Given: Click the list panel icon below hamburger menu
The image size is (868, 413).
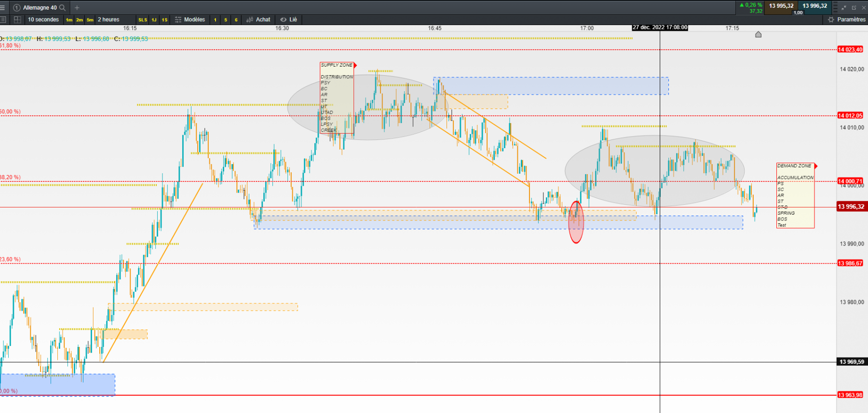Looking at the screenshot, I should pos(3,20).
